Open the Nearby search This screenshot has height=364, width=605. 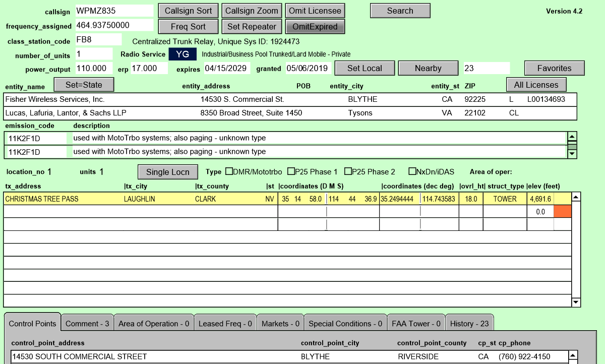(428, 68)
